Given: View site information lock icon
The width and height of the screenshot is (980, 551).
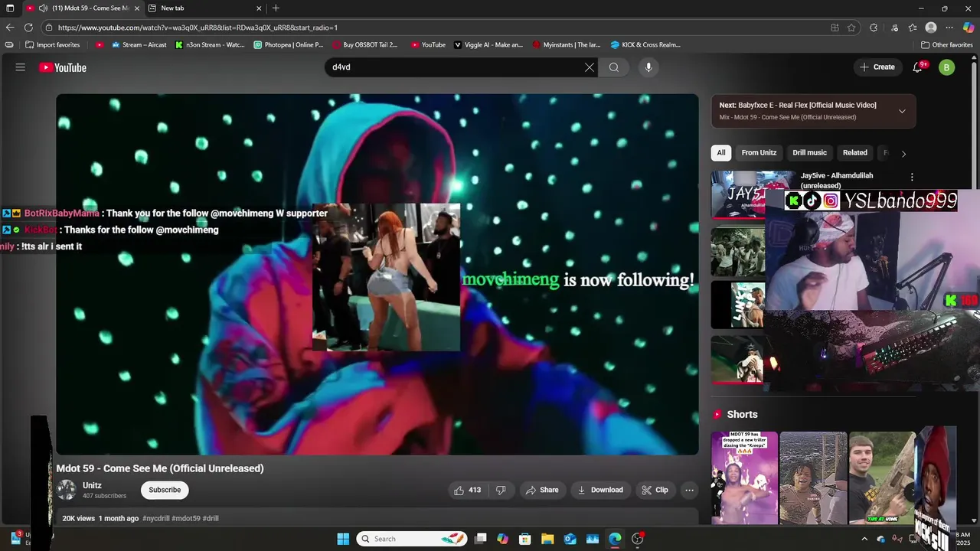Looking at the screenshot, I should (49, 28).
